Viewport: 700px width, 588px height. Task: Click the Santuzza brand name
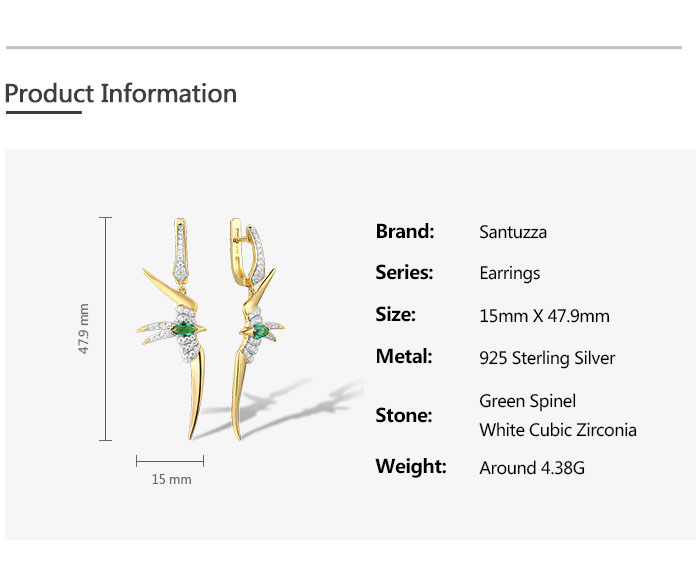click(x=513, y=233)
